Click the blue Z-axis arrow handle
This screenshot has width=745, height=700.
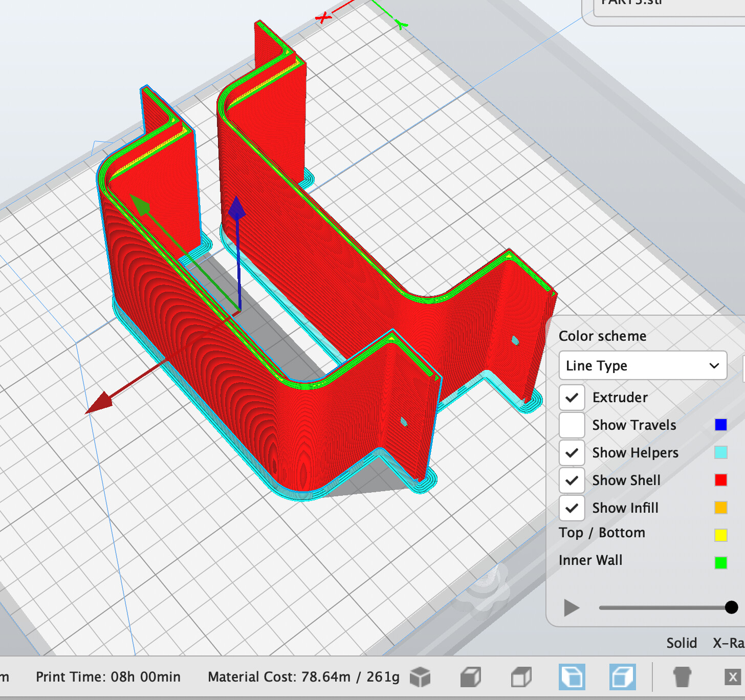[x=236, y=209]
